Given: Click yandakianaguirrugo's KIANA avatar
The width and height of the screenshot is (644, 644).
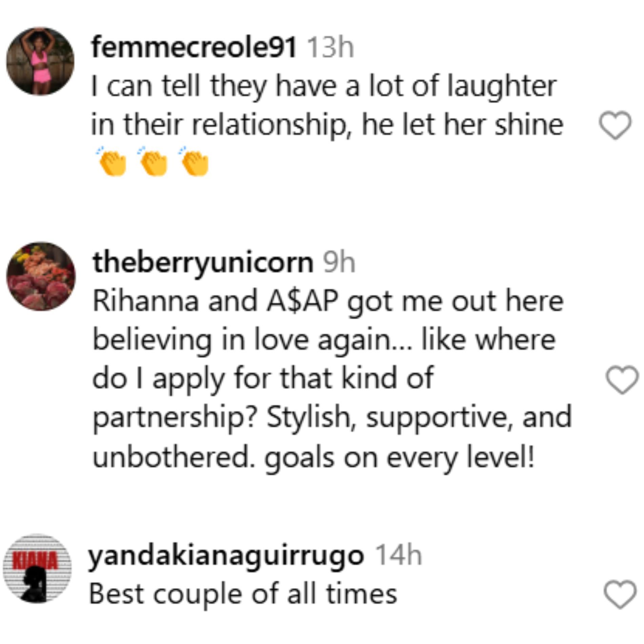Looking at the screenshot, I should [37, 568].
